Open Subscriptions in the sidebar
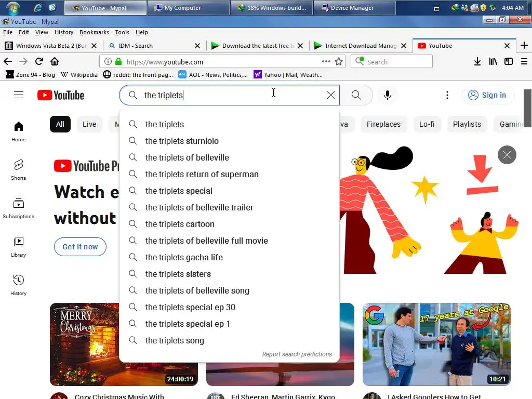 point(19,208)
